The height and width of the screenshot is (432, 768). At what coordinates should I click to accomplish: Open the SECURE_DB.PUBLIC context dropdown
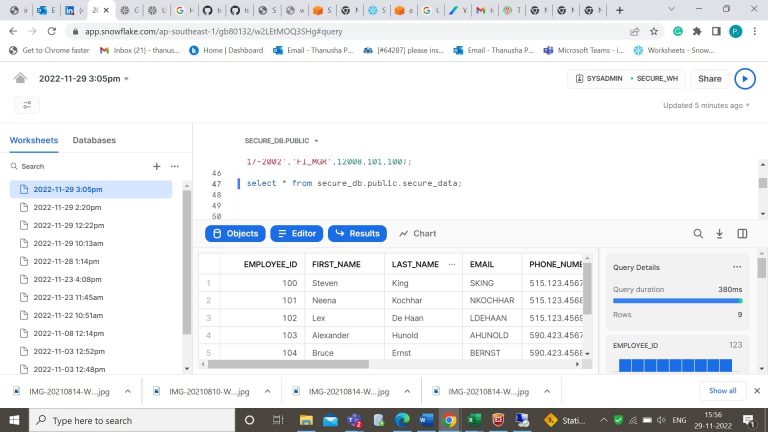coord(281,142)
